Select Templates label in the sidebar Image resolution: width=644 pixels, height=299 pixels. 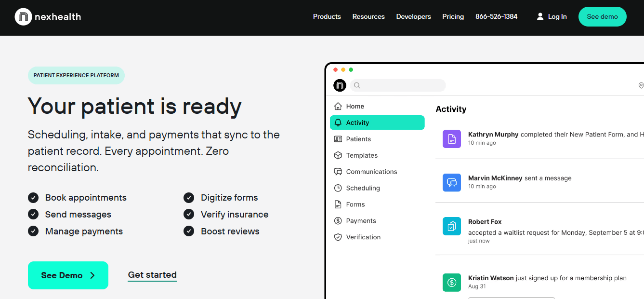(362, 155)
